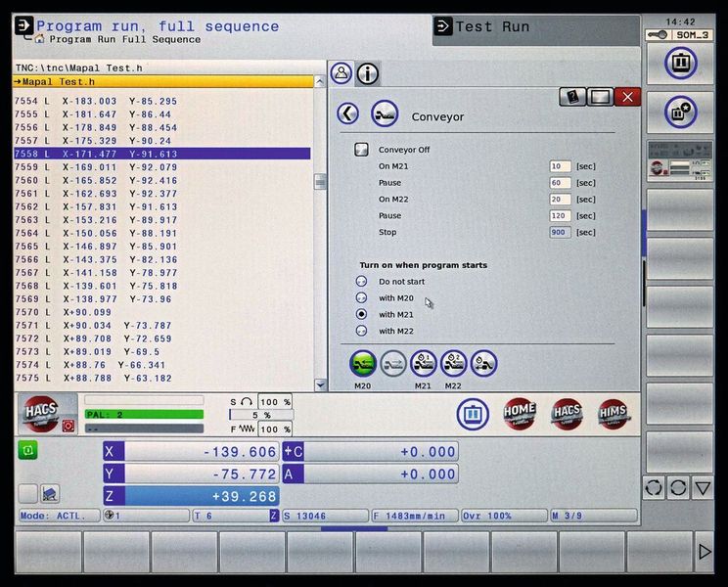The width and height of the screenshot is (728, 587).
Task: Click the TNC:\tnc\Mapal Test.h file path
Action: [x=79, y=68]
